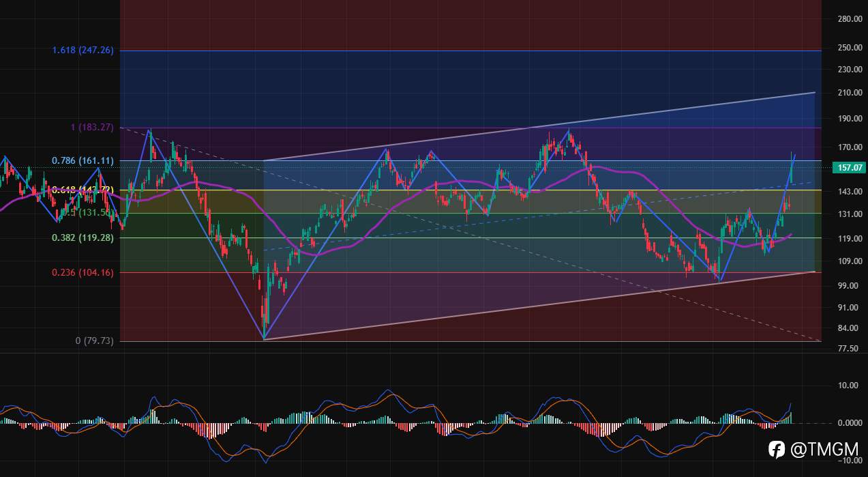Image resolution: width=868 pixels, height=477 pixels.
Task: Click the 1.618 (247.26) Fibonacci level label
Action: (x=83, y=50)
